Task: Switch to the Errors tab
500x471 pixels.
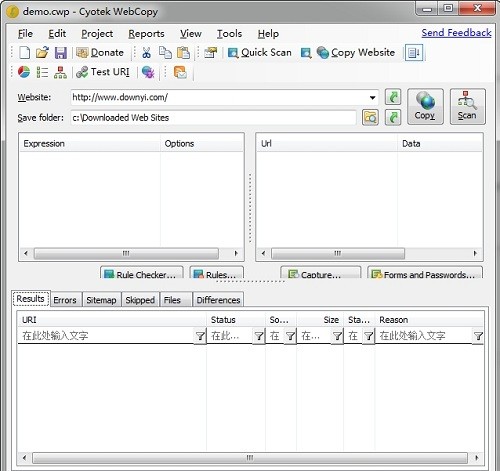Action: point(65,300)
